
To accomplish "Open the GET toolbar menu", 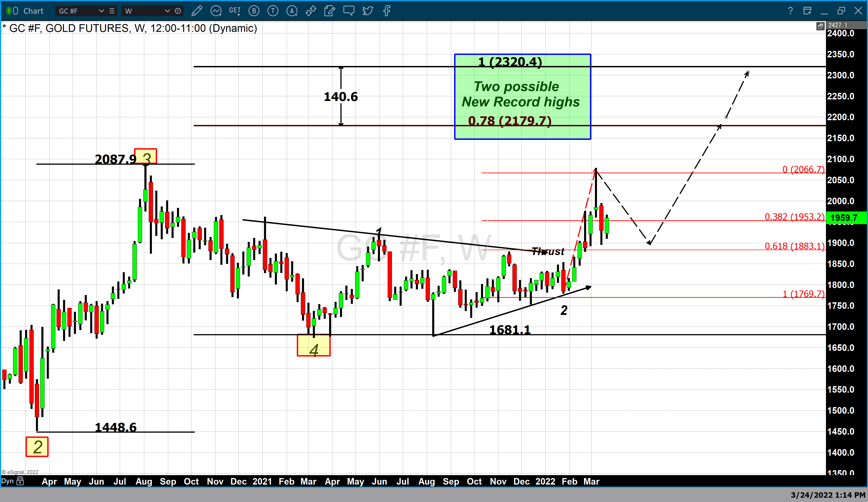I will point(235,11).
